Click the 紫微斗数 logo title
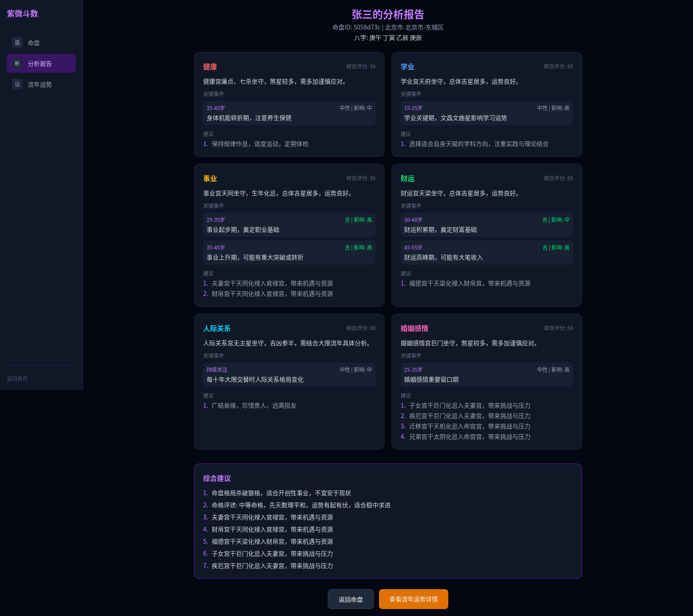The image size is (693, 616). 23,13
